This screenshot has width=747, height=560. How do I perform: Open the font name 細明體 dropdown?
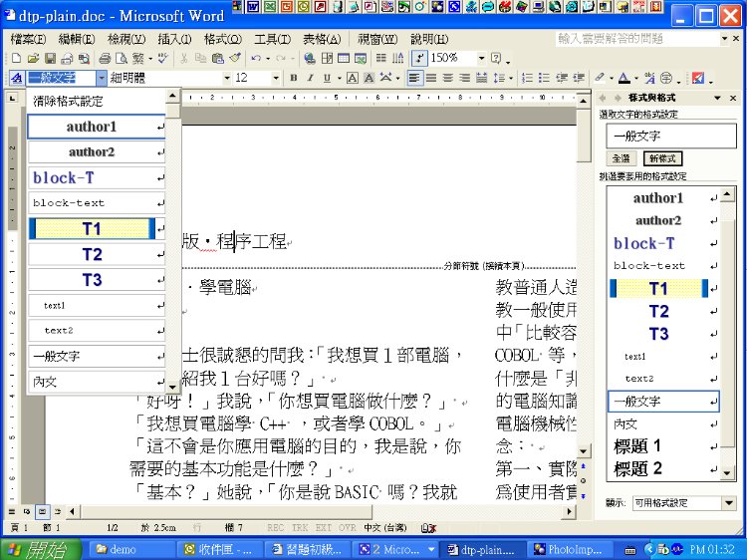[x=227, y=78]
